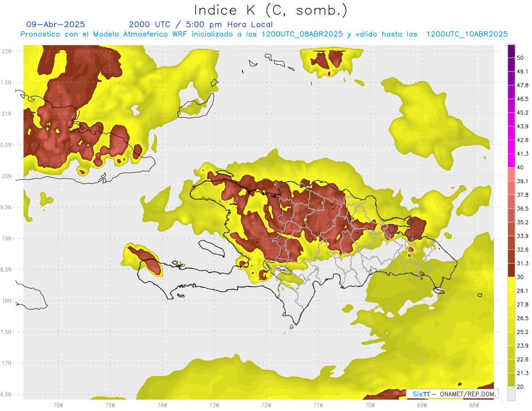
Task: Click the date label "09-Abr-2025"
Action: (x=56, y=24)
